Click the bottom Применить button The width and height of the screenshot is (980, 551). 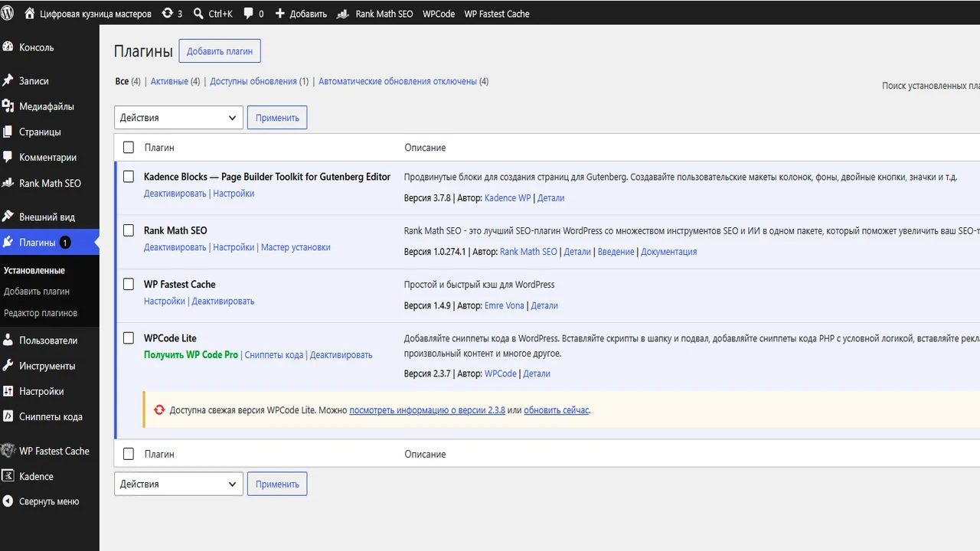pos(277,484)
